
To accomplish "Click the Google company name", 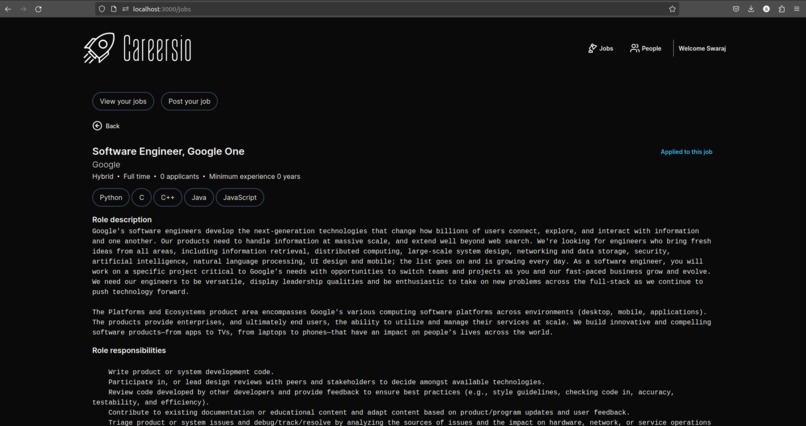I will (x=106, y=164).
